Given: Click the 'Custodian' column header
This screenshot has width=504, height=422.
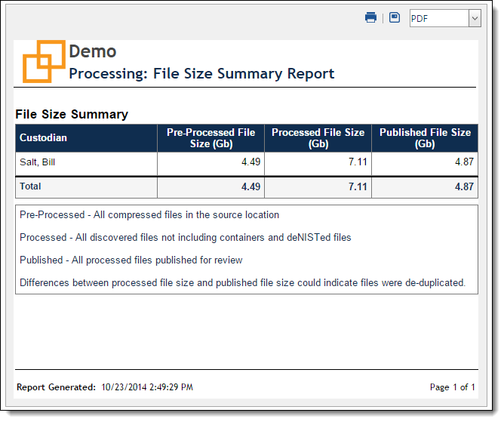Looking at the screenshot, I should click(86, 138).
